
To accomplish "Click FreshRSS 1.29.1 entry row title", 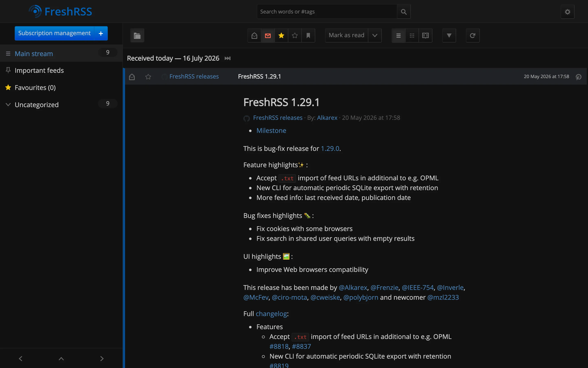I will [259, 76].
